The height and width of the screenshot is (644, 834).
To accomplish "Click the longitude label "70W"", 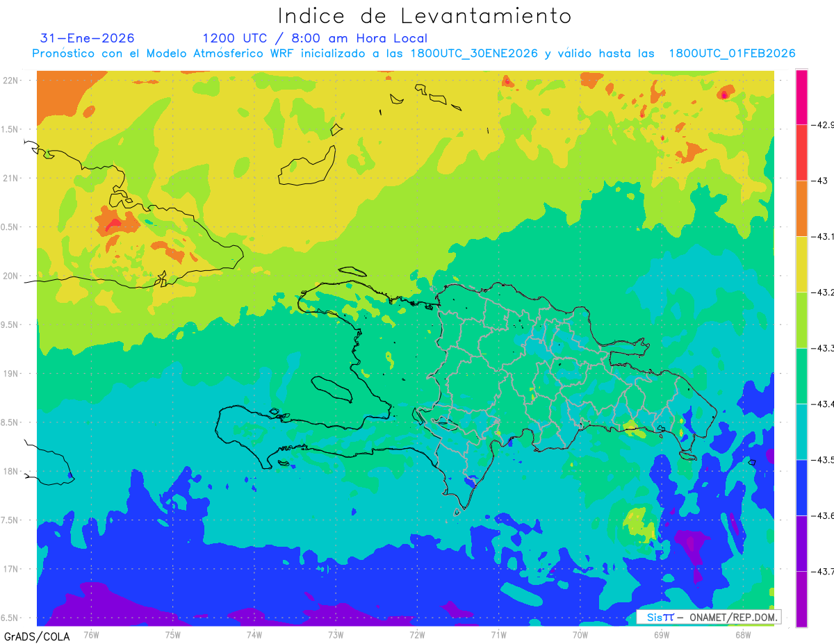I will (580, 634).
